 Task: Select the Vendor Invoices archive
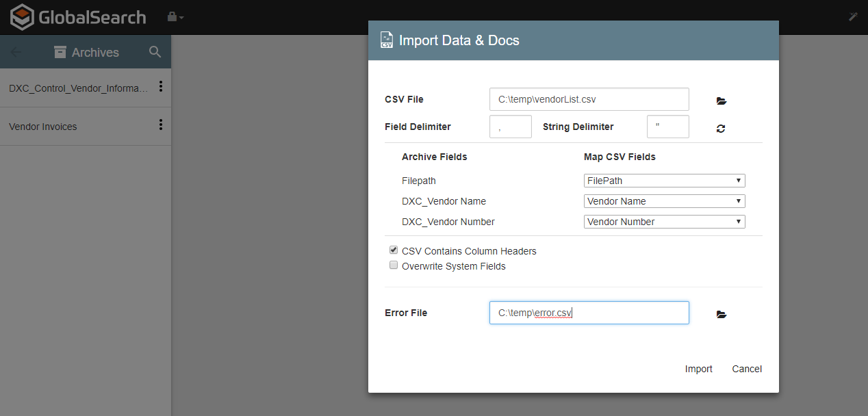(x=43, y=127)
